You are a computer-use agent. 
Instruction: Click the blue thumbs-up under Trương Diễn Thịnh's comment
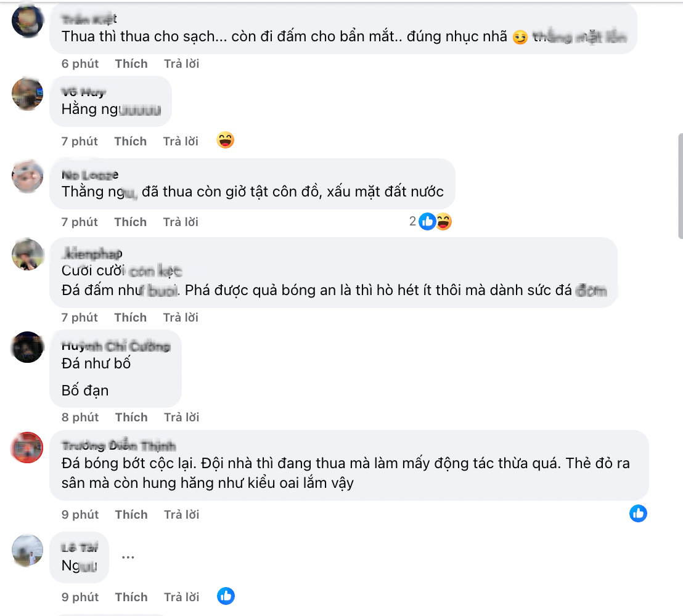[638, 514]
